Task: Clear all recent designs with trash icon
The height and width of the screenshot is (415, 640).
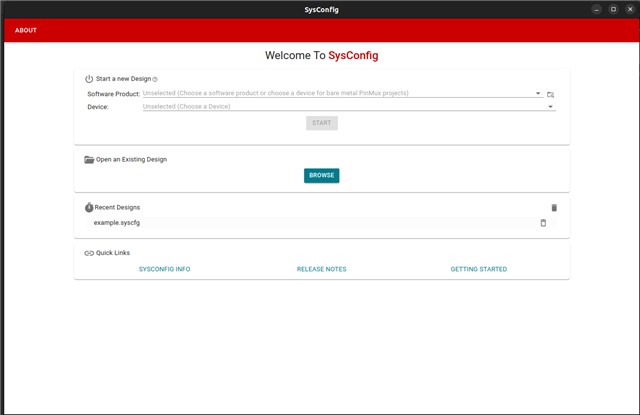Action: [554, 208]
